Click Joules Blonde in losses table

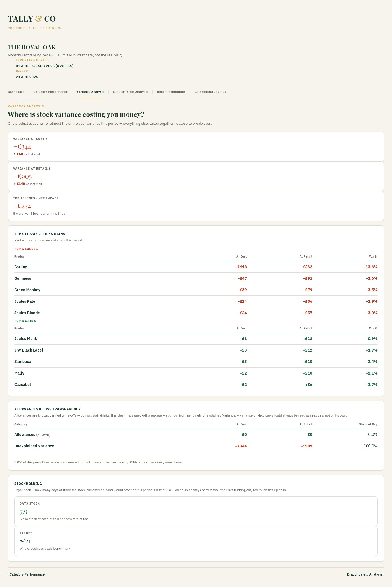[x=27, y=313]
